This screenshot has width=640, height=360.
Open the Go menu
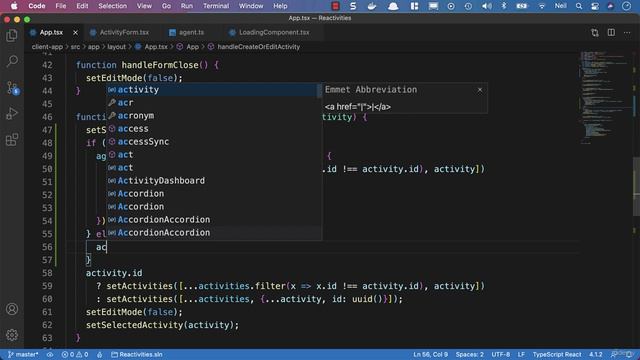(x=166, y=6)
